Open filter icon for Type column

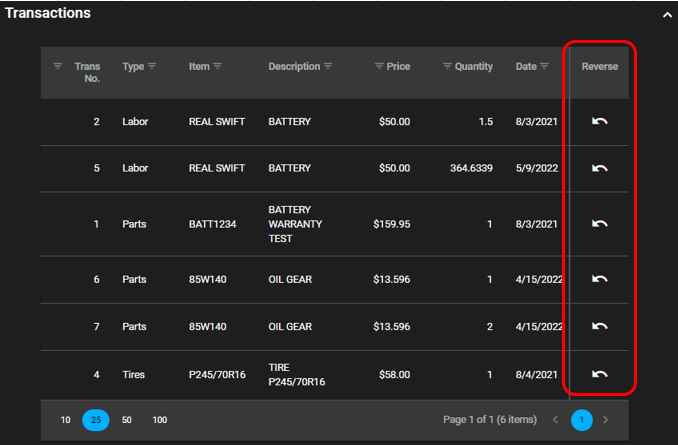(x=152, y=67)
